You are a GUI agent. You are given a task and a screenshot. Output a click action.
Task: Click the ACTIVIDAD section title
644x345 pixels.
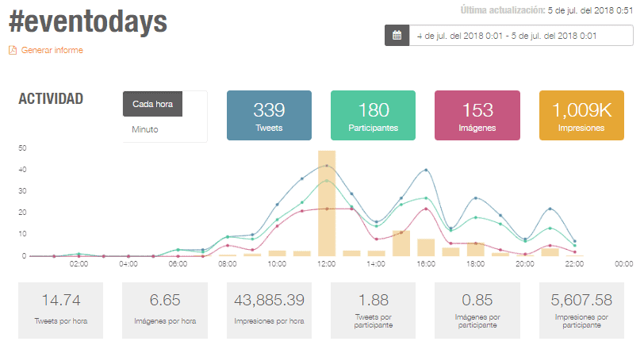click(51, 98)
